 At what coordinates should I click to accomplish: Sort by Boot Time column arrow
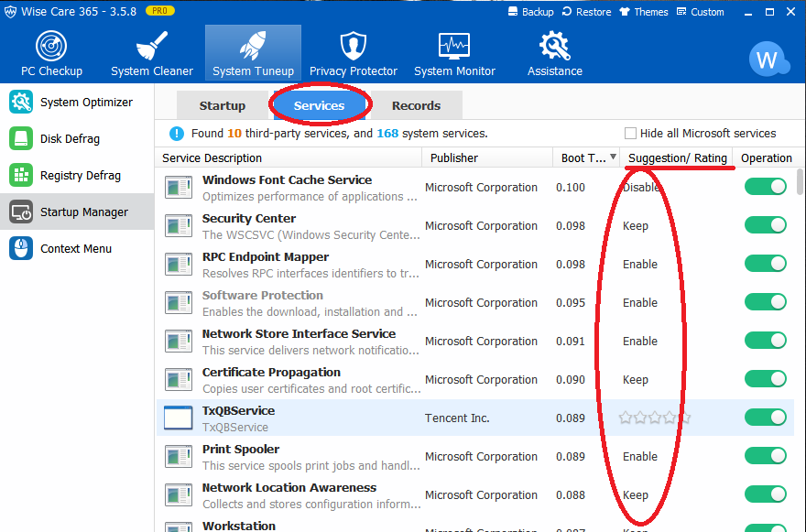[613, 157]
